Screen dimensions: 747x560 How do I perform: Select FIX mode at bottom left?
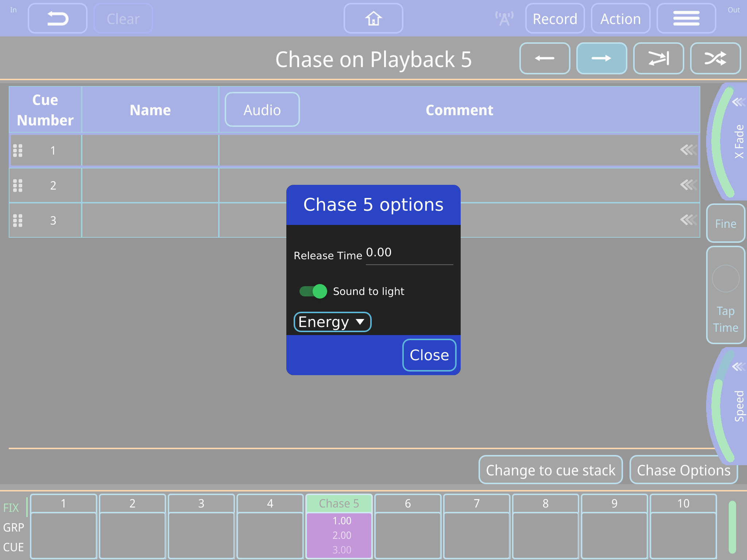(x=12, y=507)
